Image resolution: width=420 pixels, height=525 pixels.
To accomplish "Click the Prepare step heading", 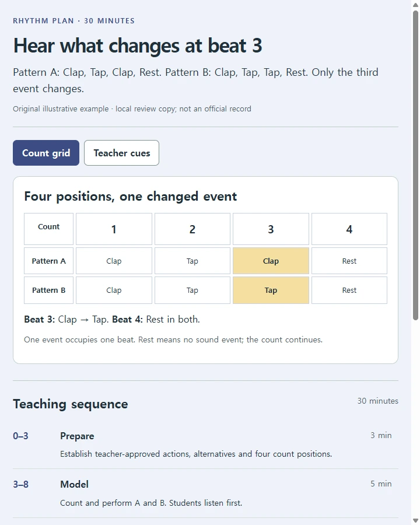I will click(77, 436).
